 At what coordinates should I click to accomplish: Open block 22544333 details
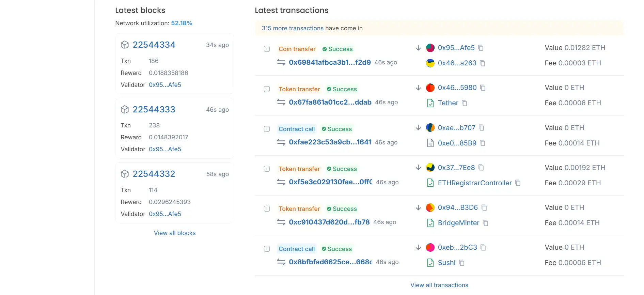[154, 110]
